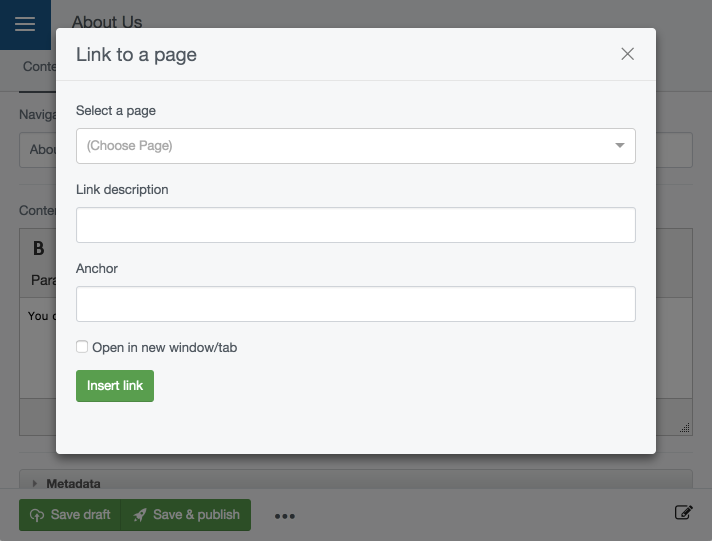
Task: Click the Save draft button label
Action: (80, 515)
